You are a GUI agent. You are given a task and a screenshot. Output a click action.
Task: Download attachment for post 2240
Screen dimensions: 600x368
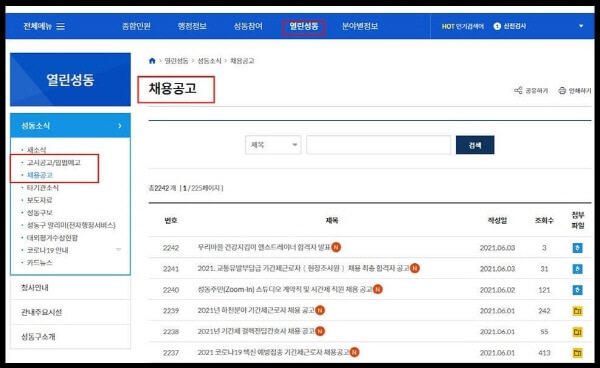pos(577,290)
